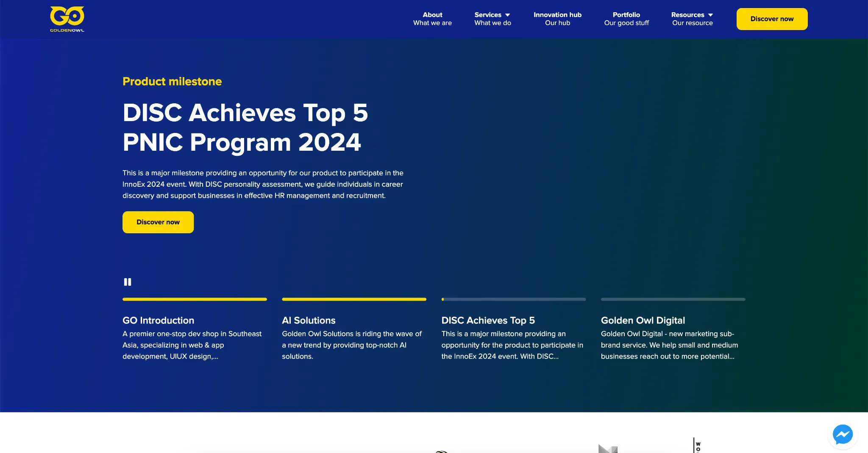Pause the hero slideshow

(x=128, y=282)
